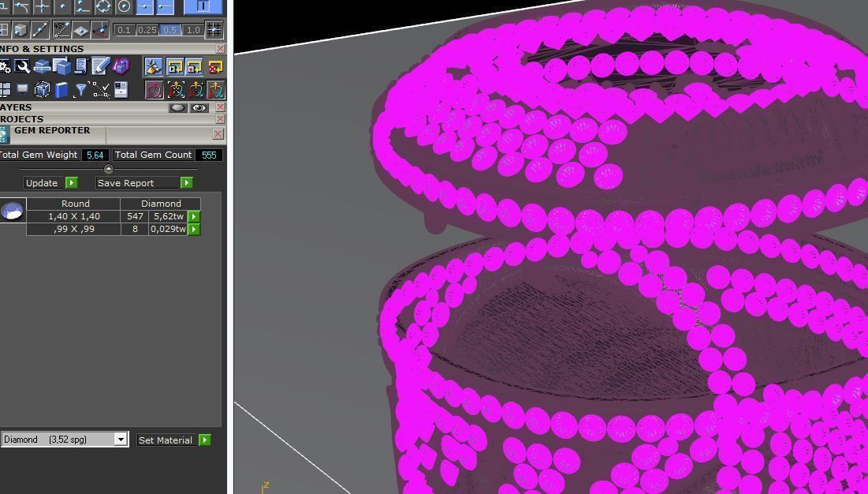Click the project to plane icon
Viewport: 868px width, 494px height.
tap(100, 29)
